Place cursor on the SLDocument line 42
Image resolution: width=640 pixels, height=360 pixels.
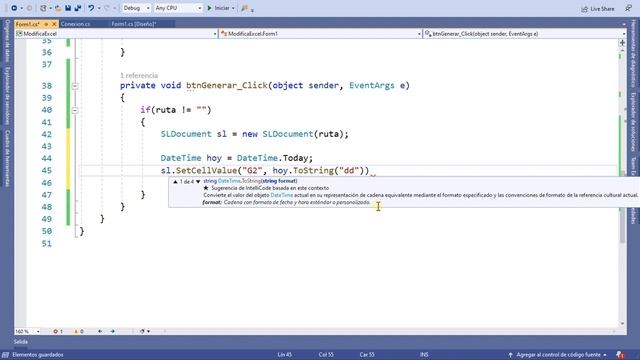point(254,134)
